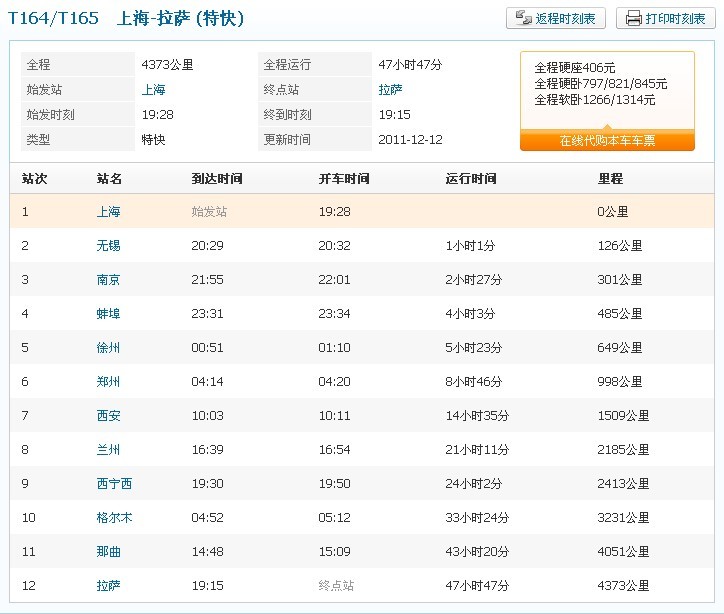Screen dimensions: 724x614
Task: Click the 里程 mileage column header
Action: 610,179
